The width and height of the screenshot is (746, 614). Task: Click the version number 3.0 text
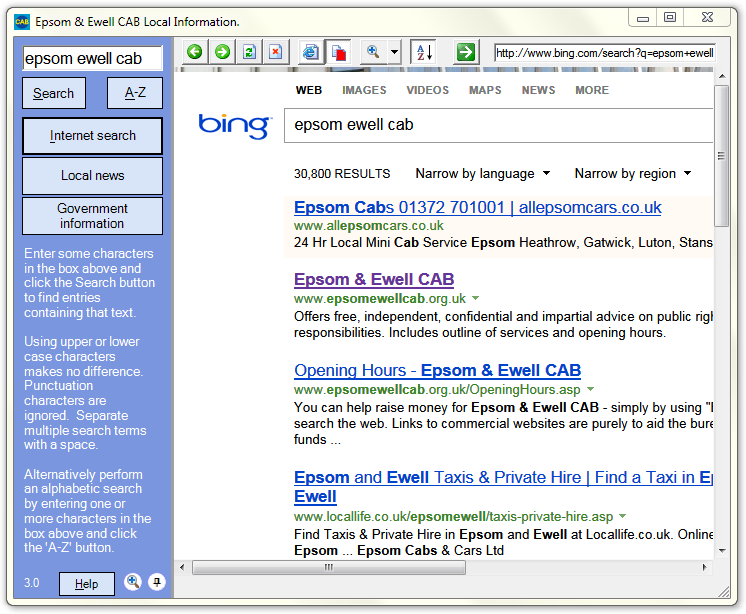pos(31,583)
